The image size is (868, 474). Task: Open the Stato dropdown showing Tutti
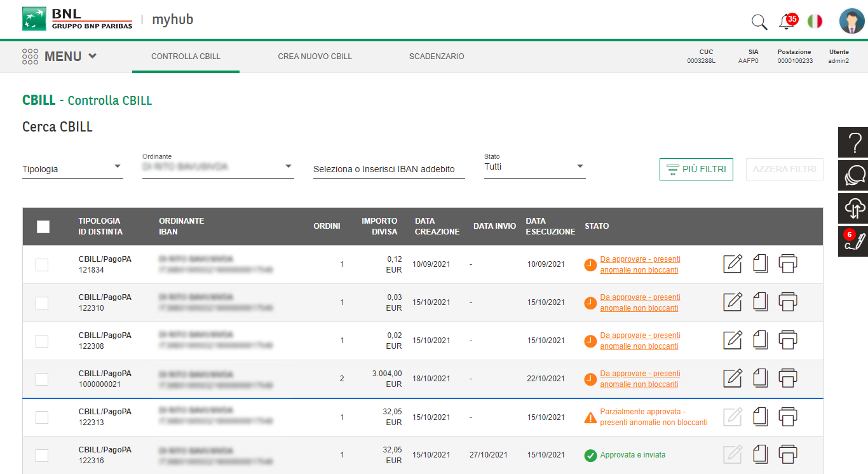(x=534, y=167)
